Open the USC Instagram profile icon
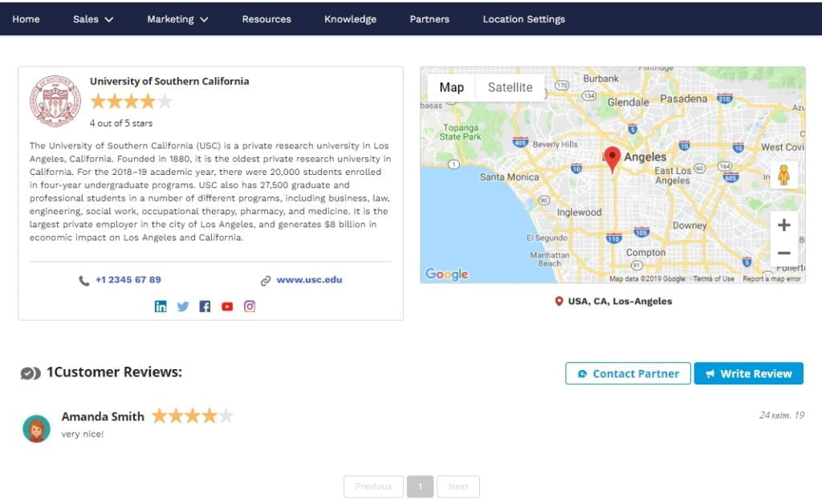This screenshot has width=822, height=504. tap(250, 307)
